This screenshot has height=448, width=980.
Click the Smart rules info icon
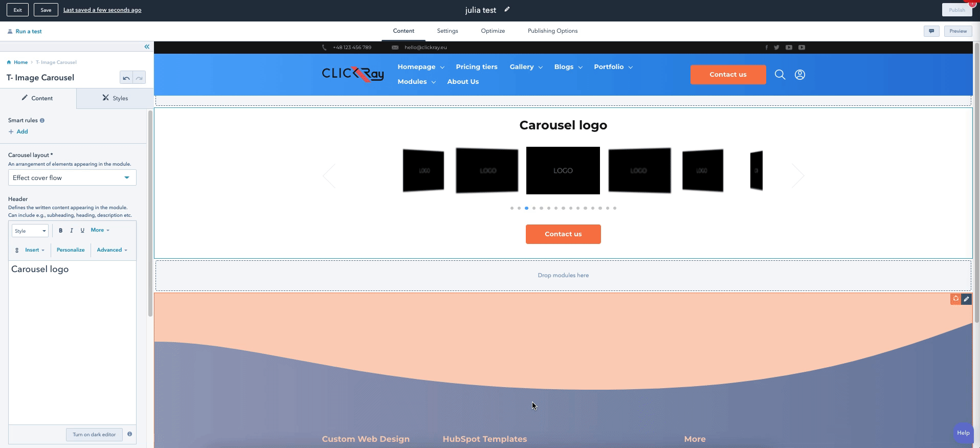coord(42,121)
